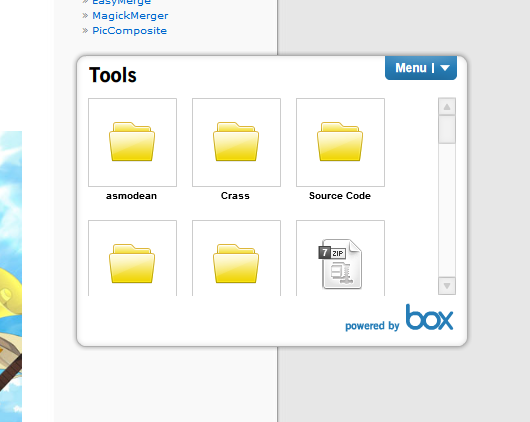Click the scrollbar up arrow in Tools widget

(447, 107)
